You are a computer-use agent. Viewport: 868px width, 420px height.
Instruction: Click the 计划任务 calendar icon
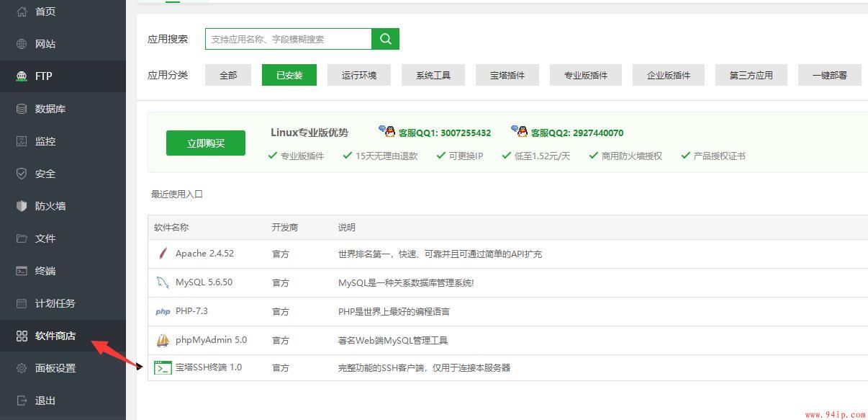point(22,303)
